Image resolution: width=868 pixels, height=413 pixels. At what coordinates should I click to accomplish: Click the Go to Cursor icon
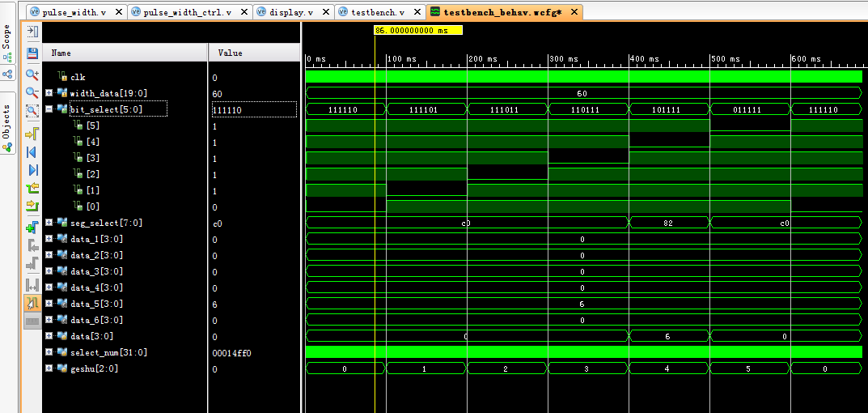tap(32, 132)
